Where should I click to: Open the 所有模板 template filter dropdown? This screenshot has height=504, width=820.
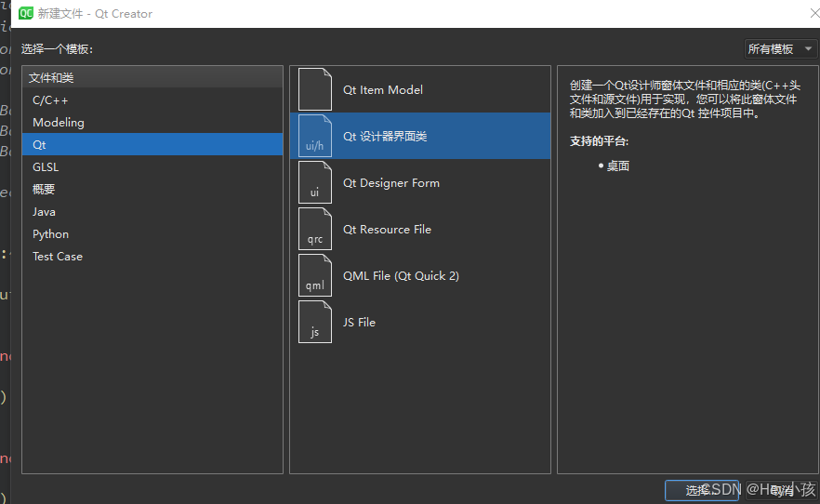pyautogui.click(x=780, y=49)
